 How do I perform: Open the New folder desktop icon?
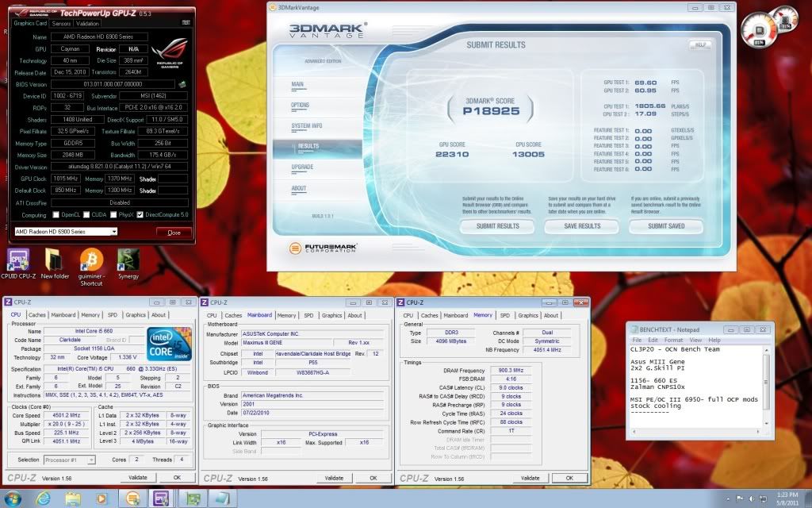point(55,260)
